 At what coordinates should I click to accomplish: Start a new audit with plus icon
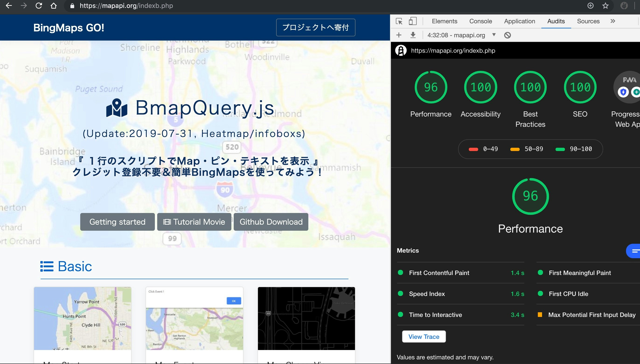[x=399, y=35]
